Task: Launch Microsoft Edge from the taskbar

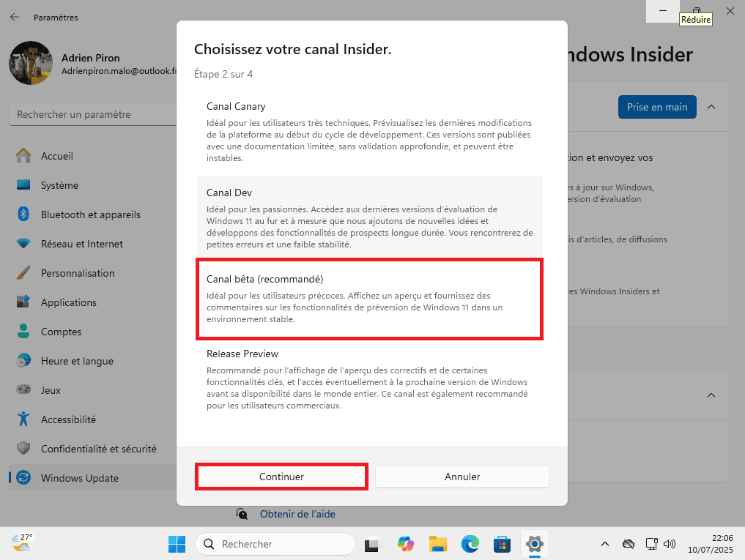Action: pos(470,544)
